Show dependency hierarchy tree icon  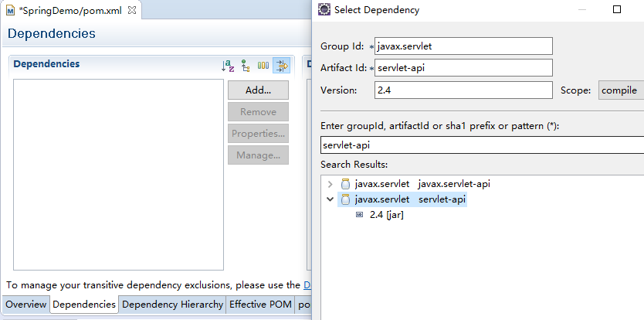click(246, 66)
